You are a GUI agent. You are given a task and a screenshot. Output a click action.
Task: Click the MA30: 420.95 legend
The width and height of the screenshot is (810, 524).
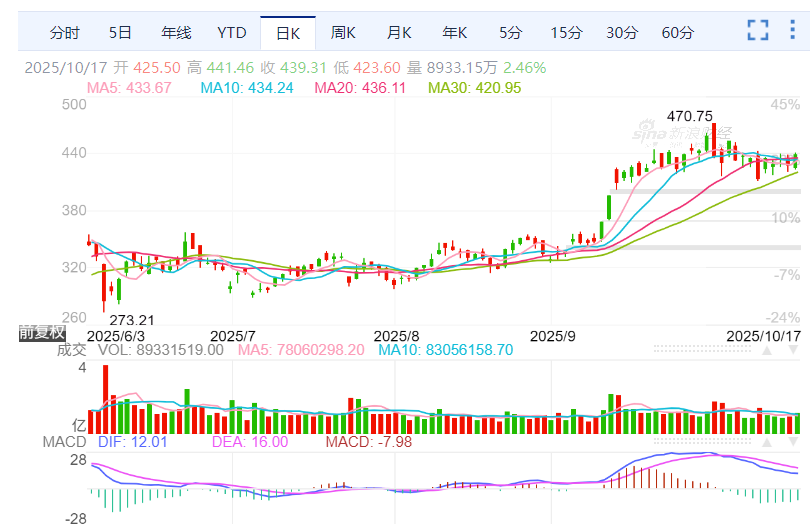(x=474, y=88)
